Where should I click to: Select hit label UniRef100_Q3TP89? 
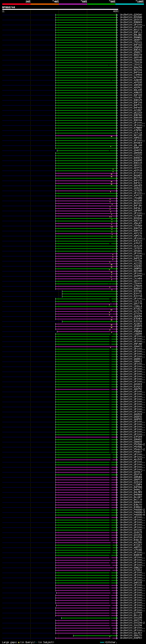[131, 613]
